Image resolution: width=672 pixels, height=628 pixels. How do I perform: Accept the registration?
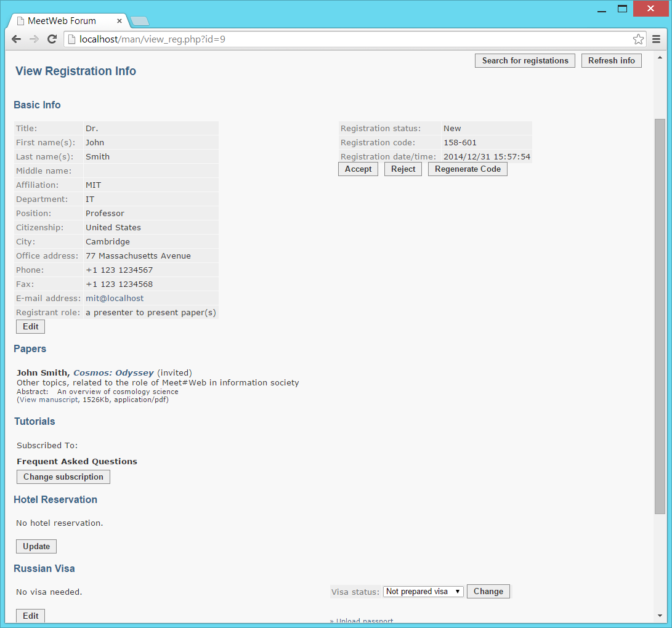[358, 169]
